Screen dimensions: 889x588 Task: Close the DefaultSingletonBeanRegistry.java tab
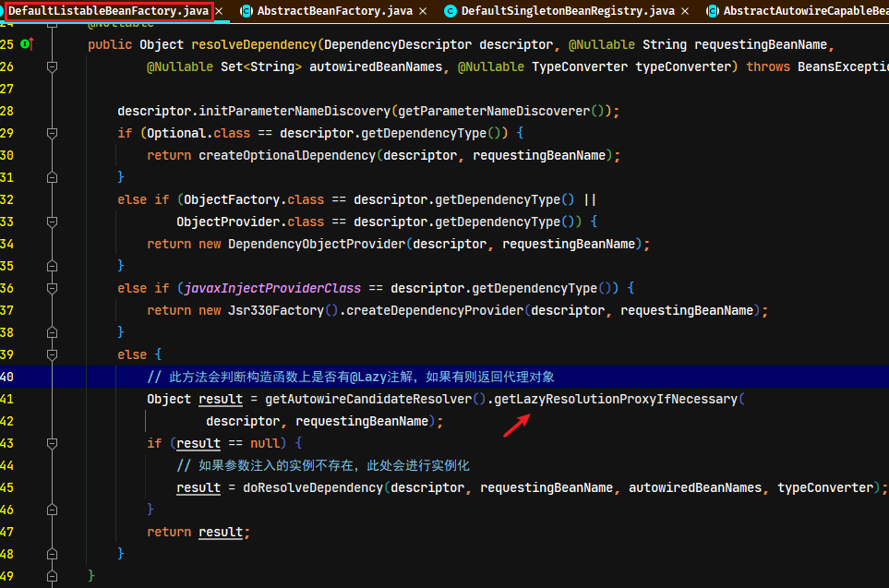click(685, 11)
